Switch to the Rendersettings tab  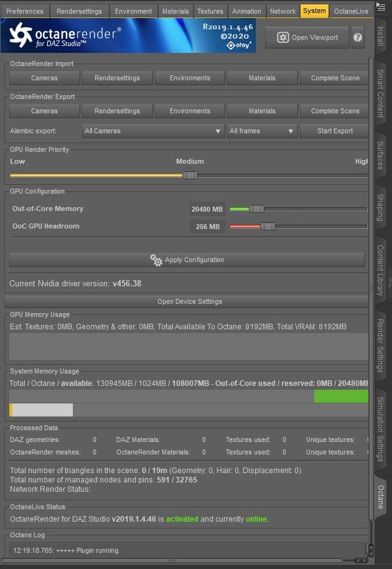[x=79, y=11]
